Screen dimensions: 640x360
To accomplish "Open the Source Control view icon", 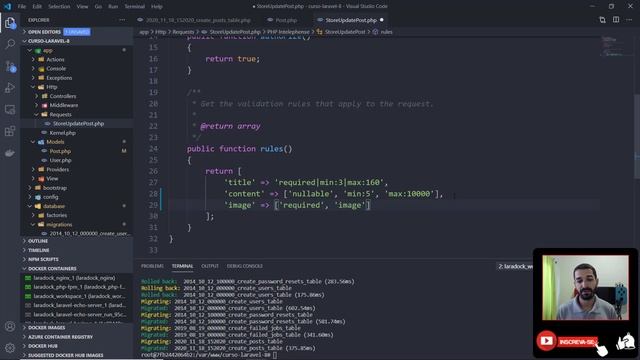I will pyautogui.click(x=10, y=66).
